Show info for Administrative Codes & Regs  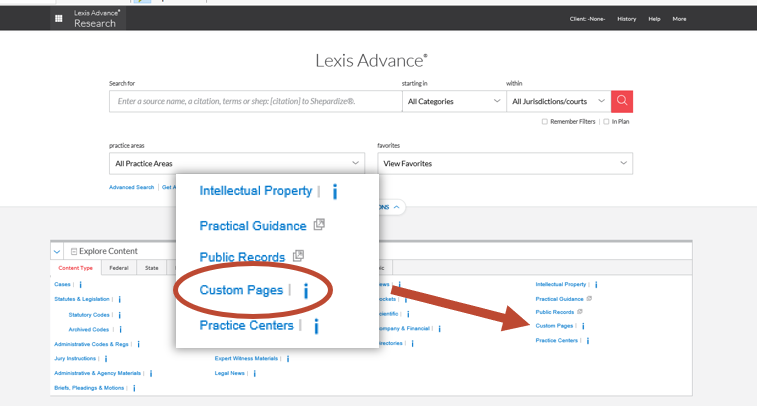click(x=139, y=344)
